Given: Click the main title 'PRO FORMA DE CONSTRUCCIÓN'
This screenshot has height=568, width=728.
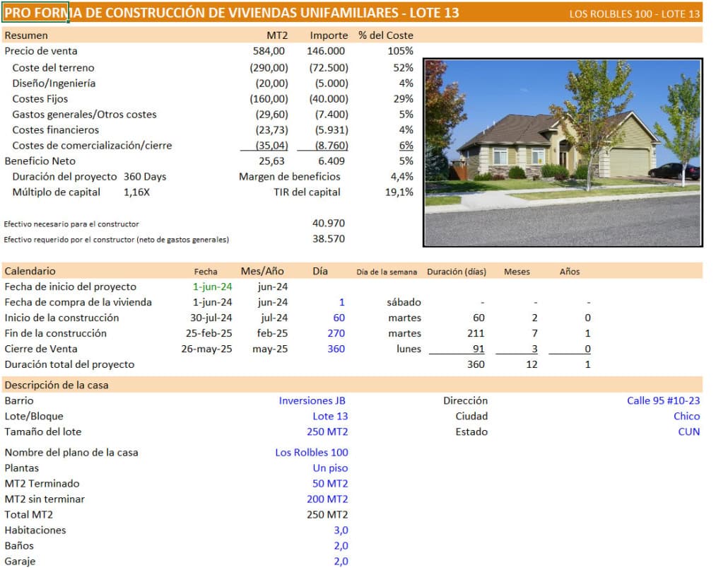Looking at the screenshot, I should (x=127, y=11).
